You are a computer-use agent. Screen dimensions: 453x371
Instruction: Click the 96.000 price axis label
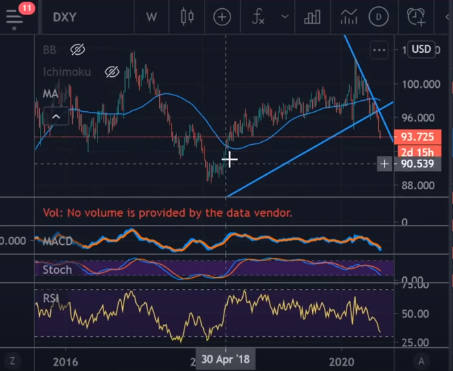418,118
